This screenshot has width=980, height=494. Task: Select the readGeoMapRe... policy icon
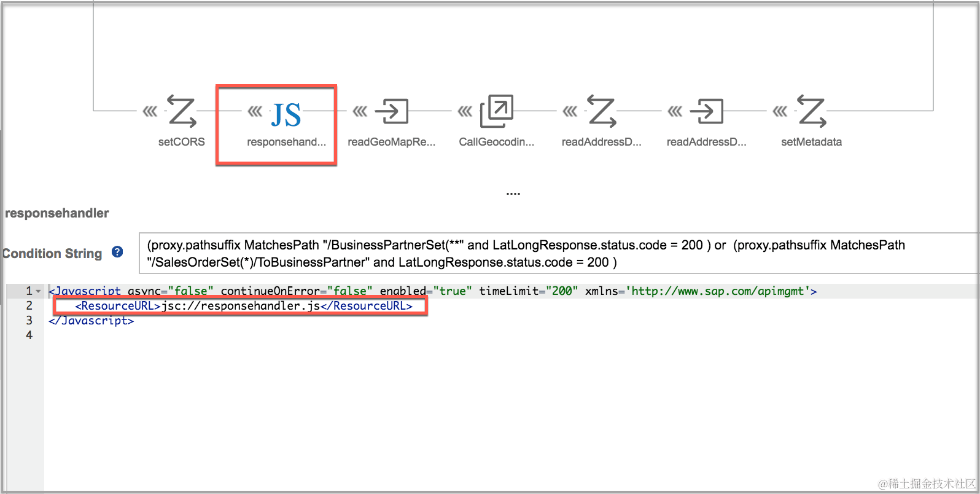392,111
